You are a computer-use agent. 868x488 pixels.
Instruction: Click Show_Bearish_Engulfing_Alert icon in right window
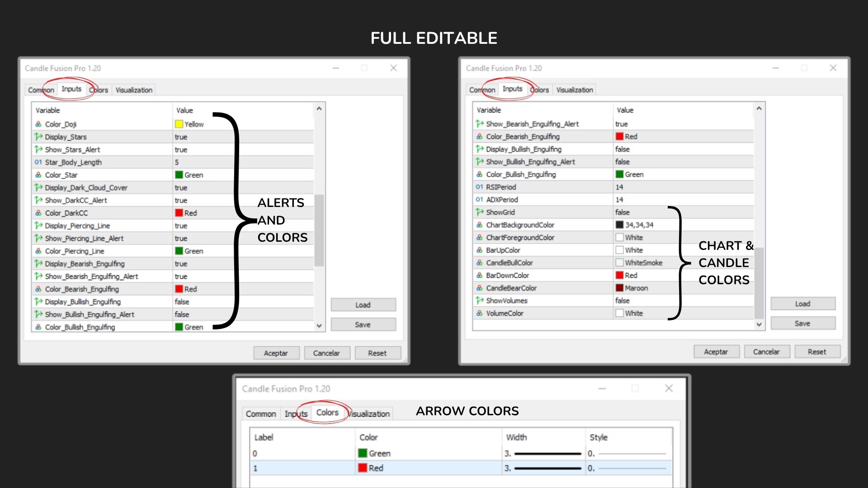[x=480, y=124]
